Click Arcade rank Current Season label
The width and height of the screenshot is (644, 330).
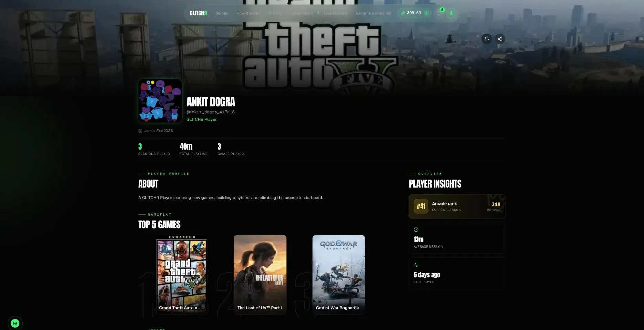[446, 206]
